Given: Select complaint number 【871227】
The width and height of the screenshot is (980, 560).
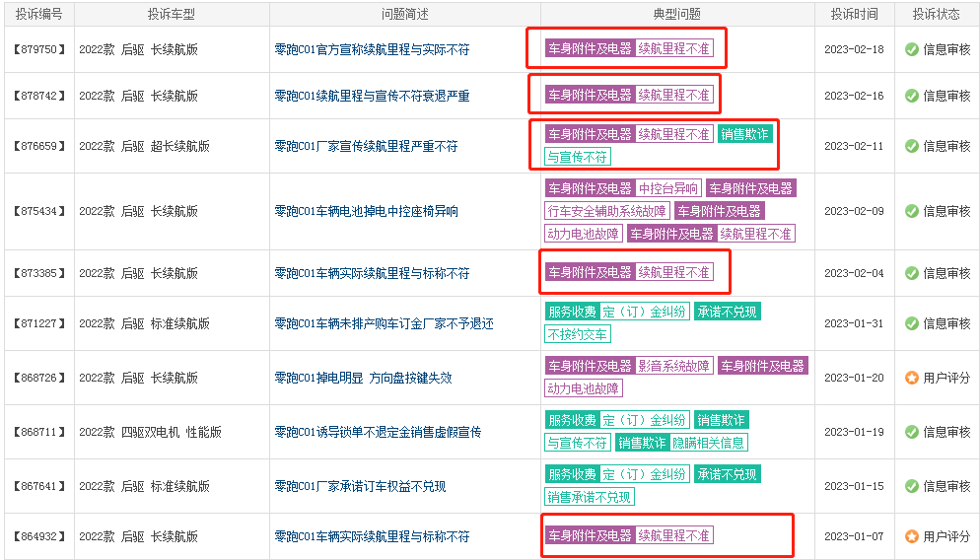Looking at the screenshot, I should pos(38,323).
